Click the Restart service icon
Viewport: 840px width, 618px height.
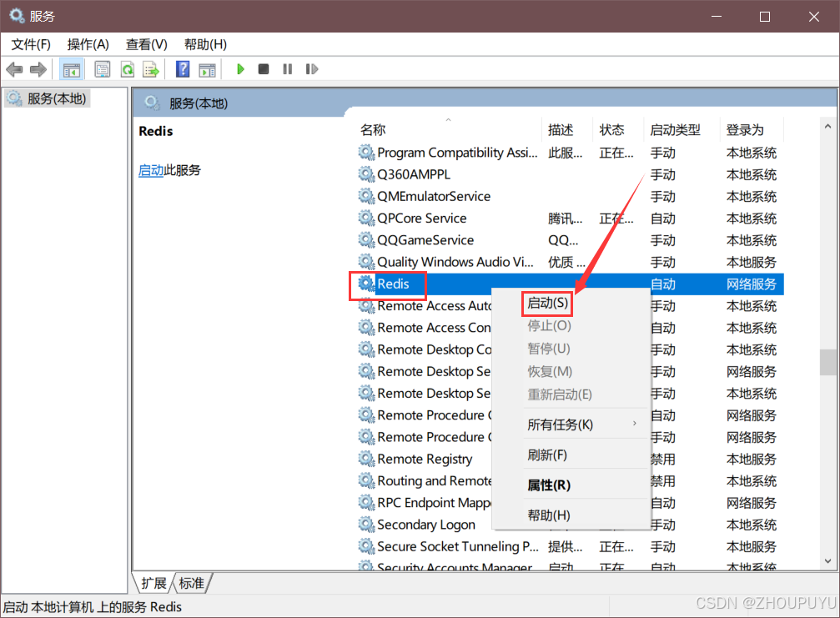[x=312, y=69]
